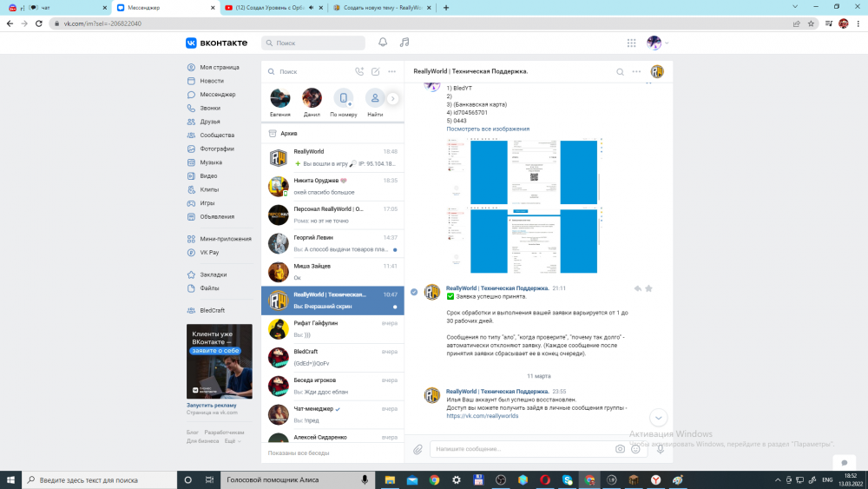Open File Explorer from taskbar
This screenshot has width=868, height=489.
(391, 480)
